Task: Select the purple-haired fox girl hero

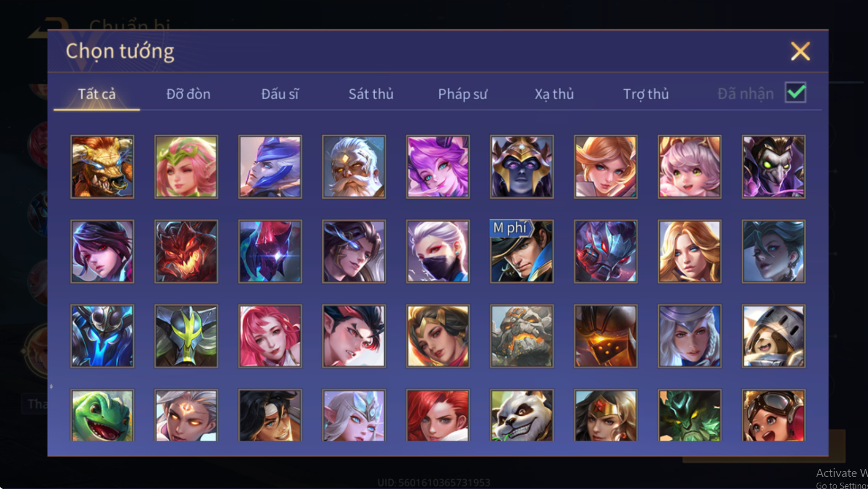Action: (438, 167)
